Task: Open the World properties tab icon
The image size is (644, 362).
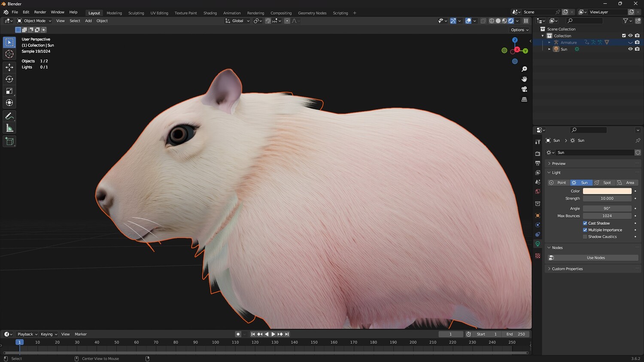Action: (x=538, y=192)
